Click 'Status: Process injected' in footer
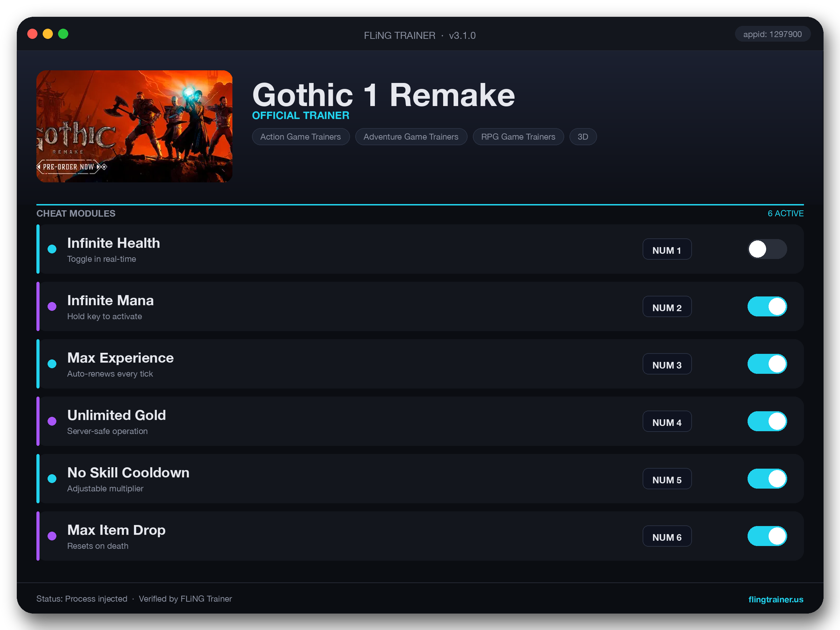This screenshot has width=840, height=630. (x=82, y=598)
